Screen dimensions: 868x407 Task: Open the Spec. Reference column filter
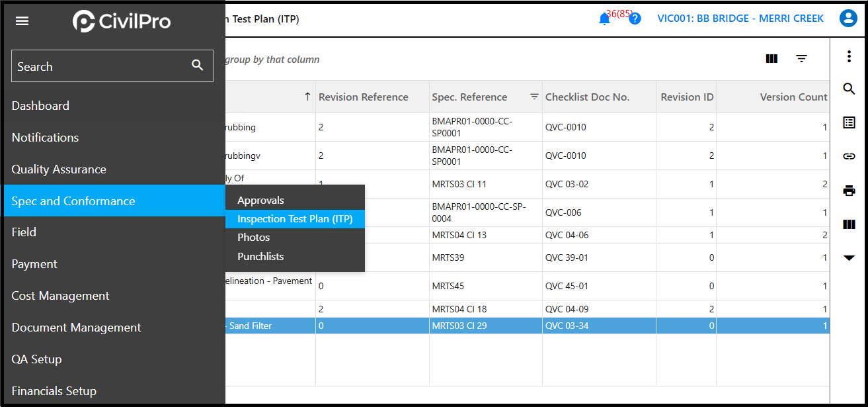pos(534,96)
